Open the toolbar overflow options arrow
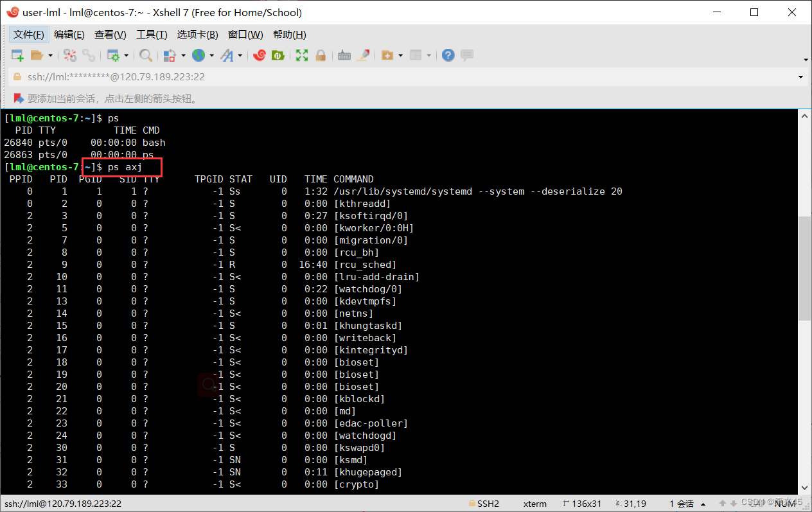Image resolution: width=812 pixels, height=512 pixels. pos(806,60)
